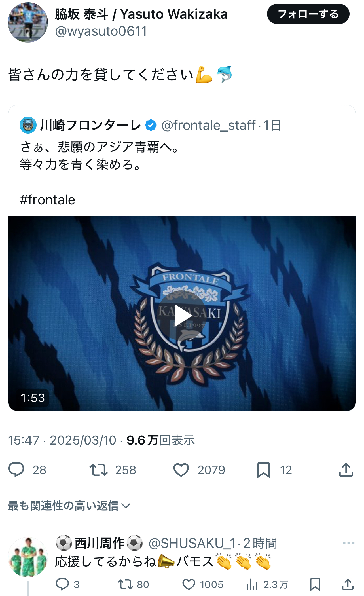This screenshot has height=596, width=364.
Task: Tap the フォローする follow button
Action: tap(308, 14)
